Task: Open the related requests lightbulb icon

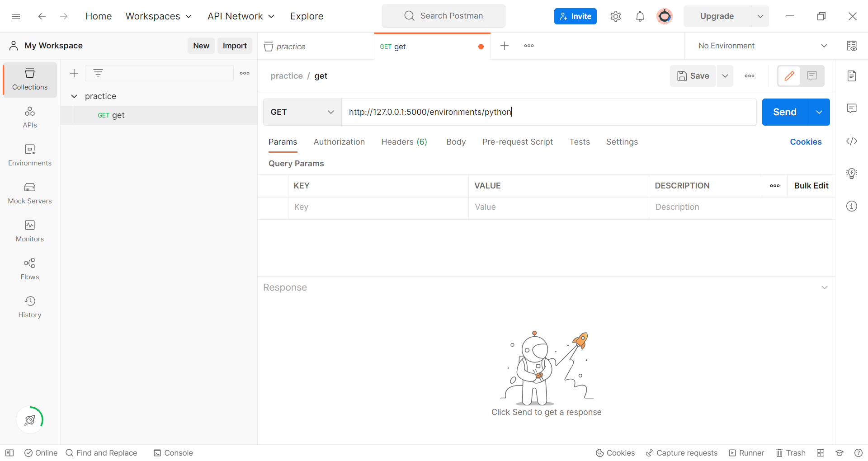Action: tap(852, 174)
